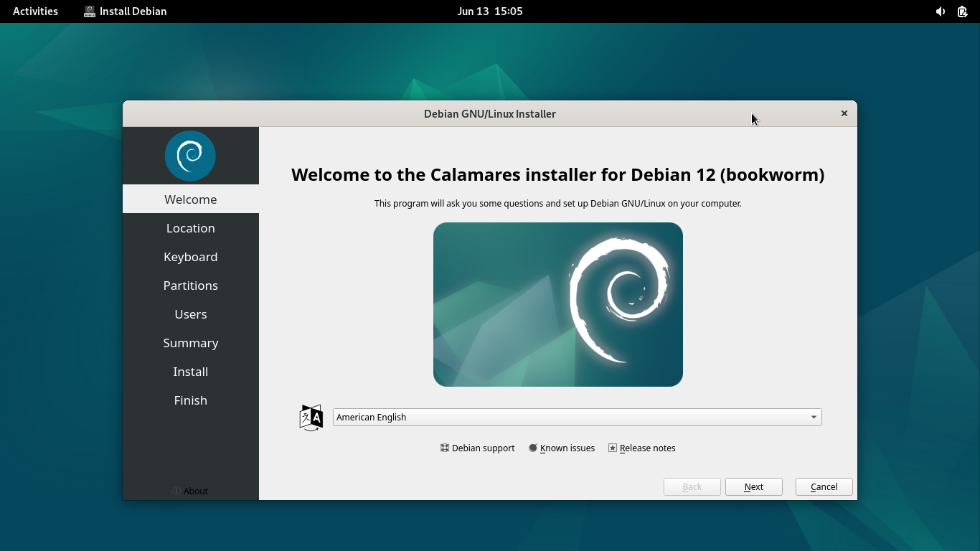Click the battery status icon
The width and height of the screenshot is (980, 551).
coord(963,11)
